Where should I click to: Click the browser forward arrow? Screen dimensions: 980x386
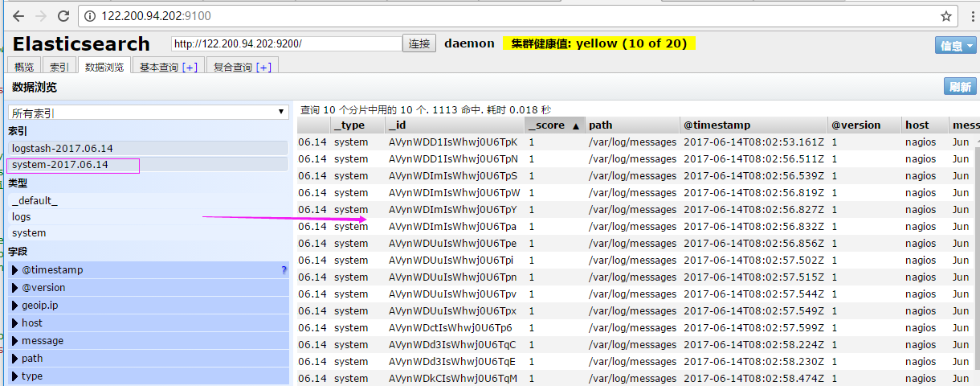[x=41, y=16]
